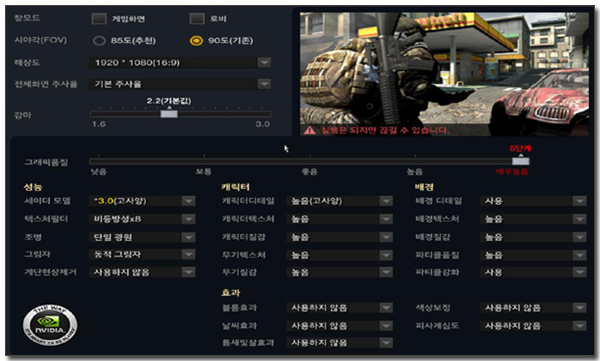Click the red warning triangle icon in preview
This screenshot has width=600, height=361.
[x=310, y=131]
